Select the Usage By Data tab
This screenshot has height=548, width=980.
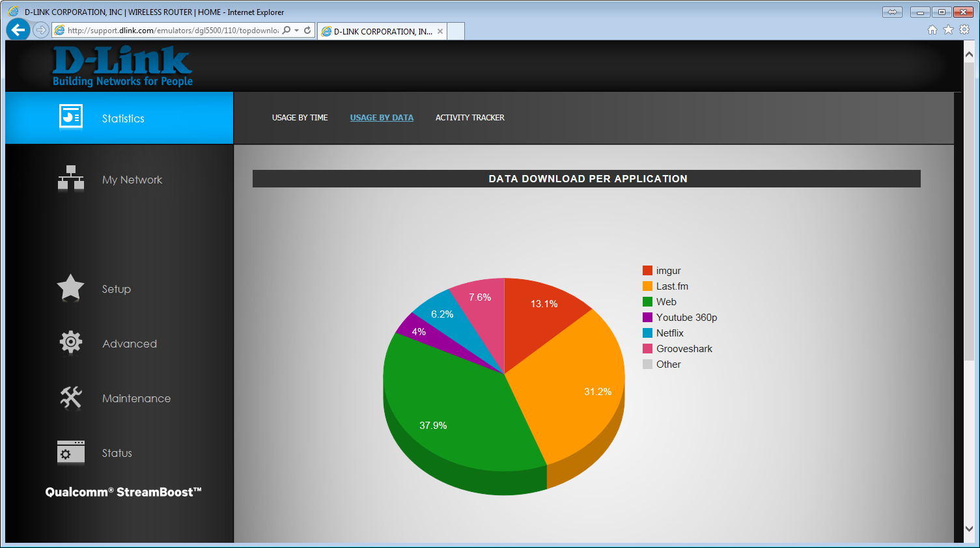point(382,118)
